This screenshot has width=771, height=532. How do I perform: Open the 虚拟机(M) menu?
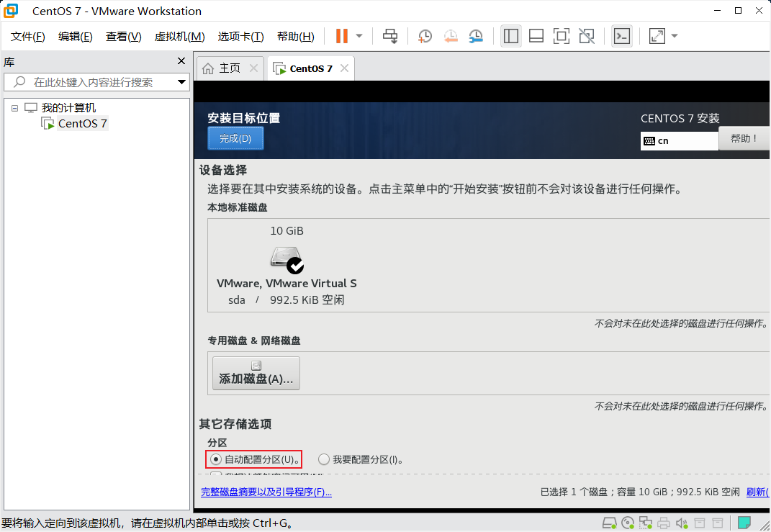pyautogui.click(x=179, y=37)
